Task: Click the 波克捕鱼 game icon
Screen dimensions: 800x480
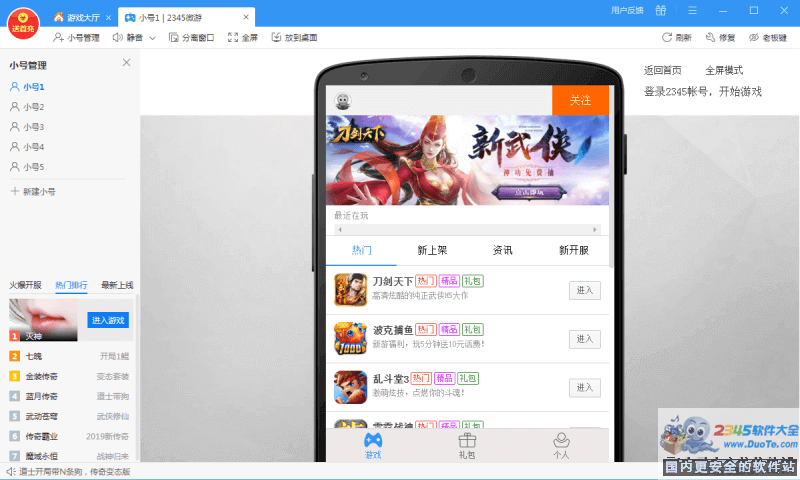Action: [x=351, y=338]
